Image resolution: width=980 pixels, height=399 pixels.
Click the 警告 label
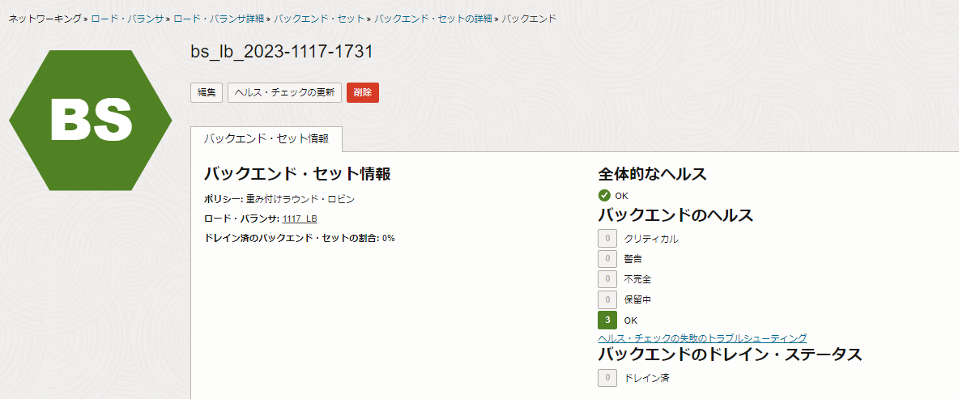pos(633,259)
